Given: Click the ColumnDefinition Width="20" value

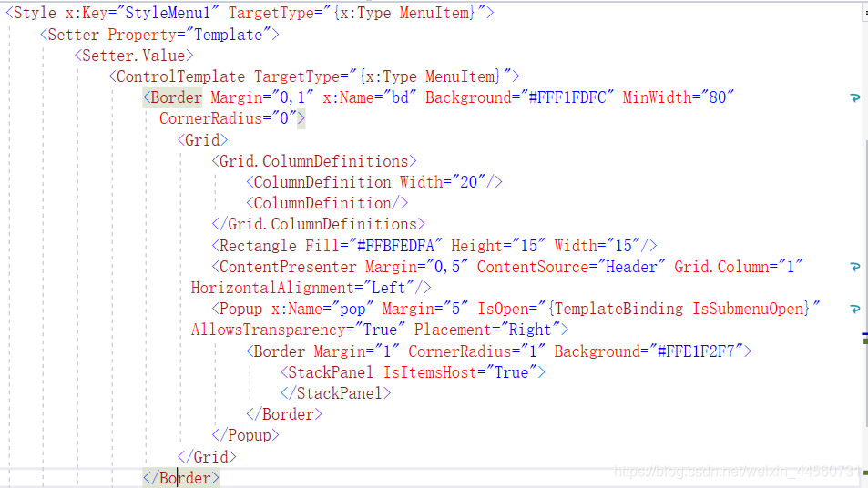Looking at the screenshot, I should [x=469, y=183].
